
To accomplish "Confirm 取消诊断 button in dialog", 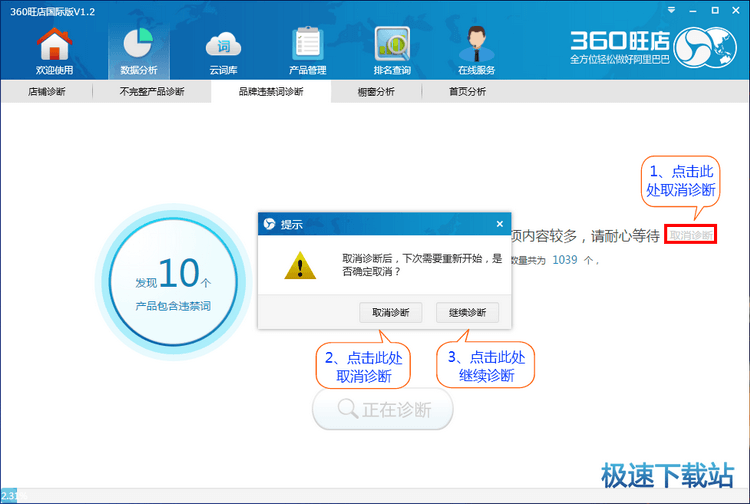I will click(391, 313).
